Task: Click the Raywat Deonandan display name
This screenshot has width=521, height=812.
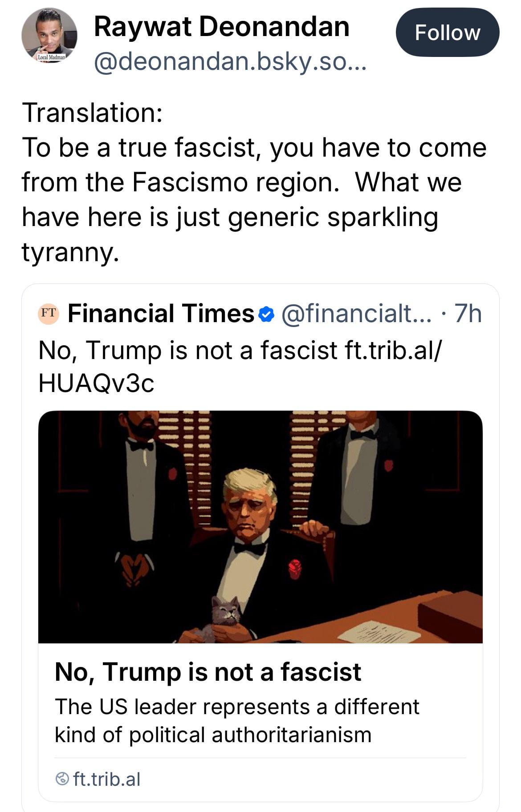Action: pos(221,27)
